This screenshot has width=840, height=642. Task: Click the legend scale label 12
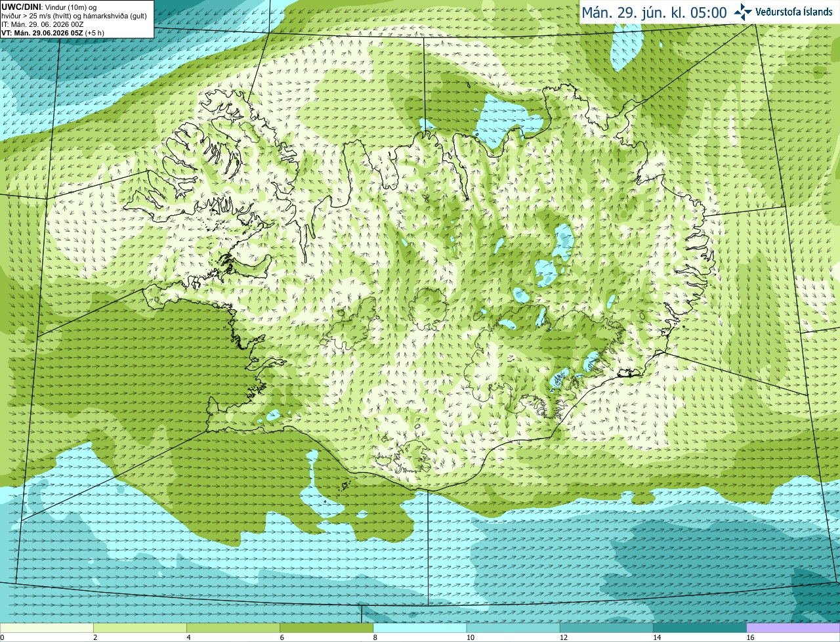563,637
